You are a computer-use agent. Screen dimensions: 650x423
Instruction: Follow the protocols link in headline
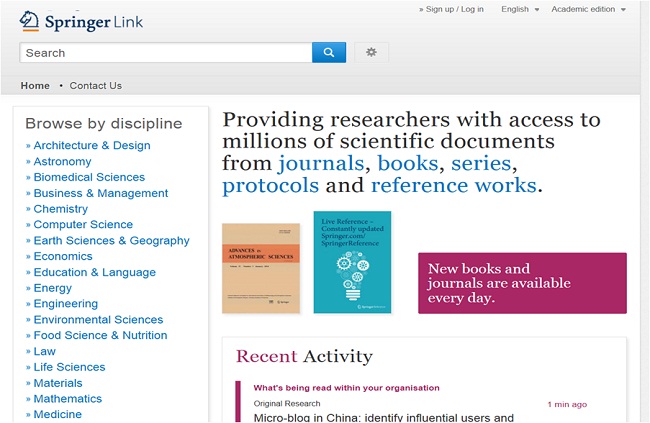tap(271, 186)
